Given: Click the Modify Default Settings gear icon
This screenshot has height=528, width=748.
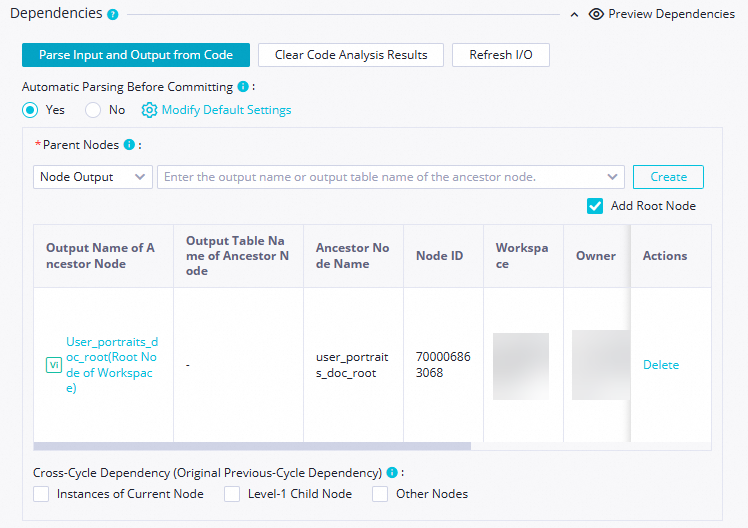Looking at the screenshot, I should coord(150,110).
